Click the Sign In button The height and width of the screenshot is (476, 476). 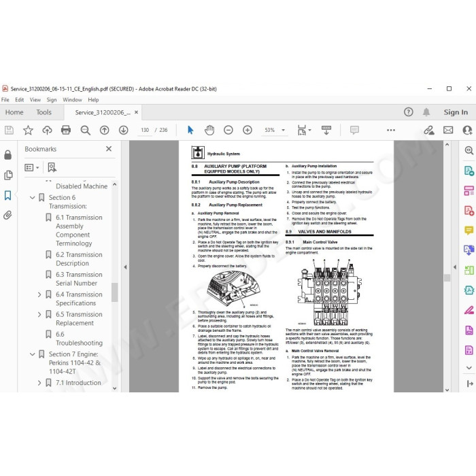click(456, 112)
